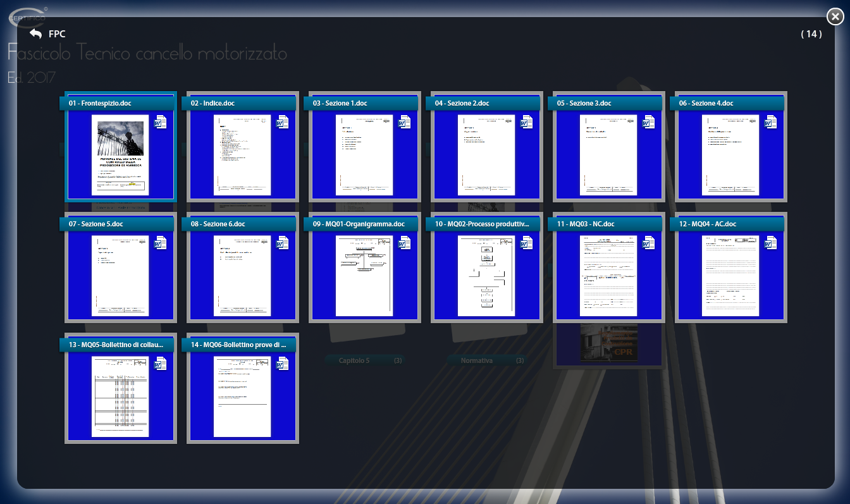Open the 11 - MQ03 - NC.doc preview
850x504 pixels.
coord(608,276)
